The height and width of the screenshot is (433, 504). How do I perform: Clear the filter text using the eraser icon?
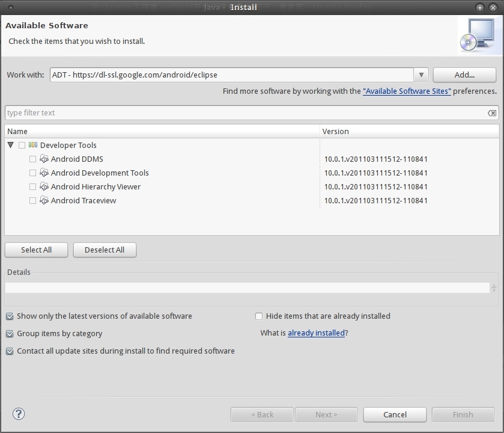coord(492,113)
